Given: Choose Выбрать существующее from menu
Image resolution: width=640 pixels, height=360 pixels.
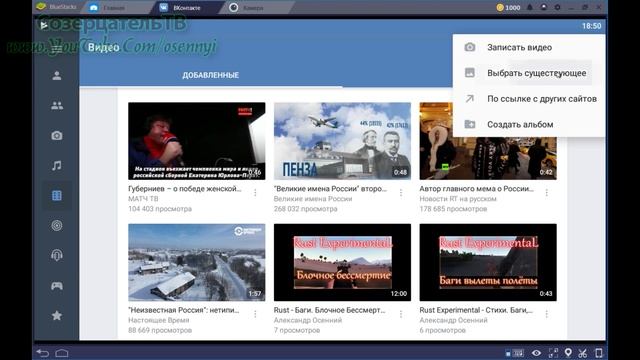Looking at the screenshot, I should (x=529, y=73).
